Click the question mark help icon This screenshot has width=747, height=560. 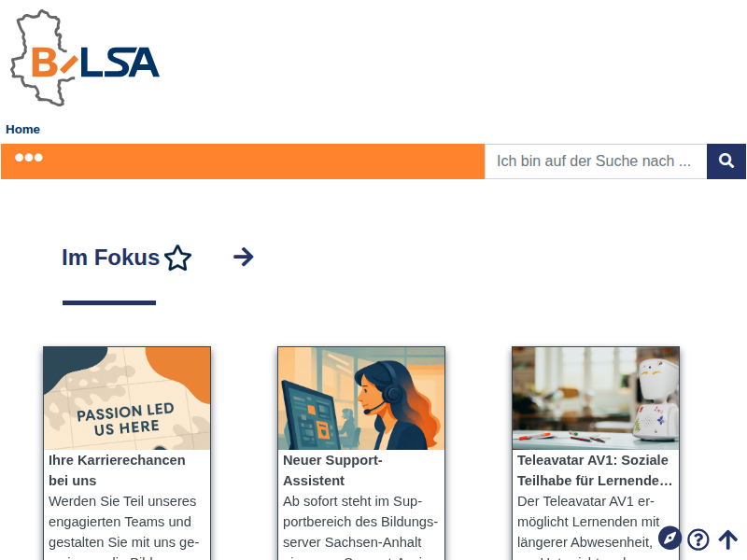[x=698, y=540]
